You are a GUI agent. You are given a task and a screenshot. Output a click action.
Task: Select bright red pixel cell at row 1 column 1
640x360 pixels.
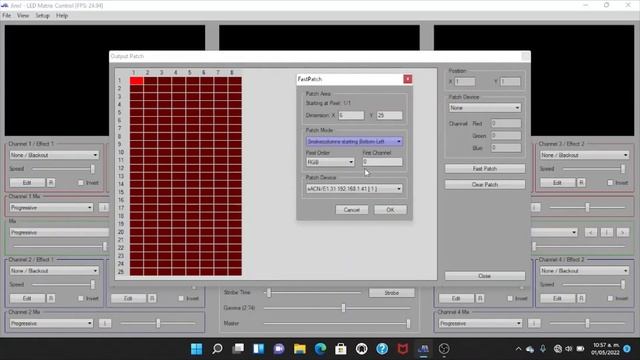click(x=137, y=80)
